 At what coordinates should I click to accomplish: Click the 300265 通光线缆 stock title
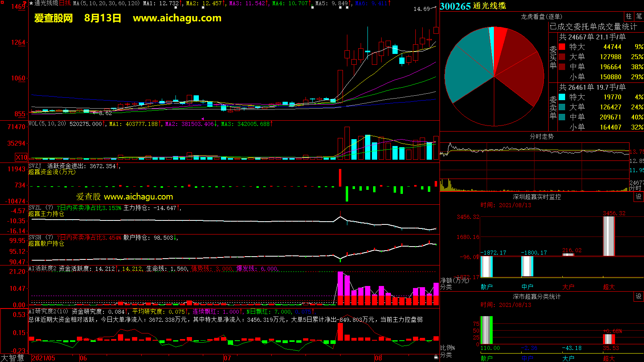pos(473,6)
